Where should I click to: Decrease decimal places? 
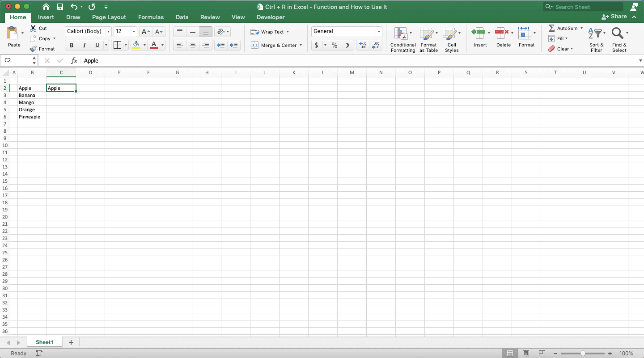(x=376, y=45)
